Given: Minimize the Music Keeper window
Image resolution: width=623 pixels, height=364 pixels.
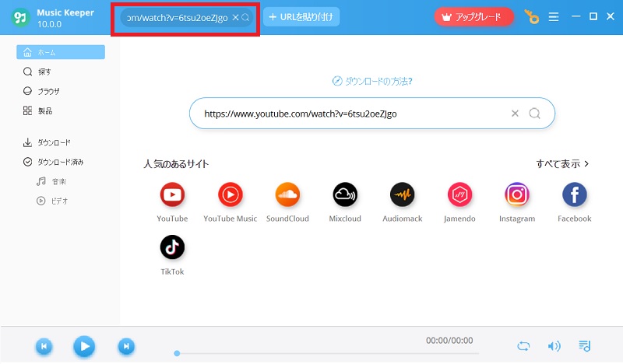Looking at the screenshot, I should coord(575,16).
